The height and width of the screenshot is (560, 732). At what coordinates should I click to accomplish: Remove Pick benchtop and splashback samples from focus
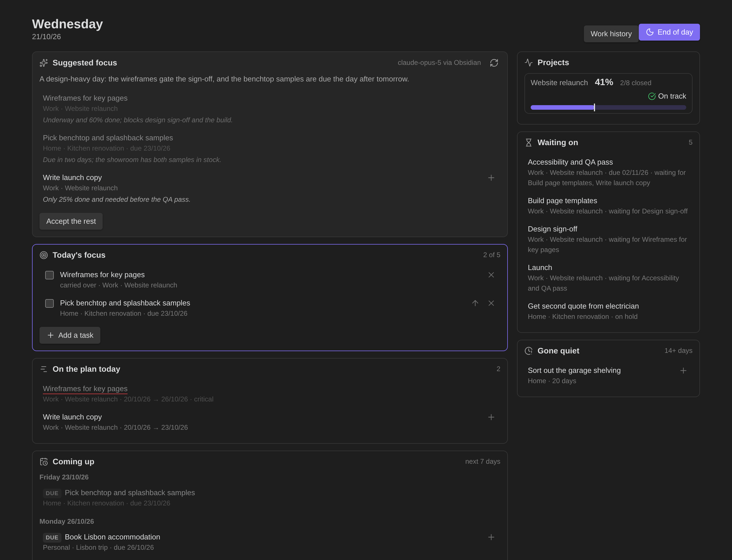point(491,303)
